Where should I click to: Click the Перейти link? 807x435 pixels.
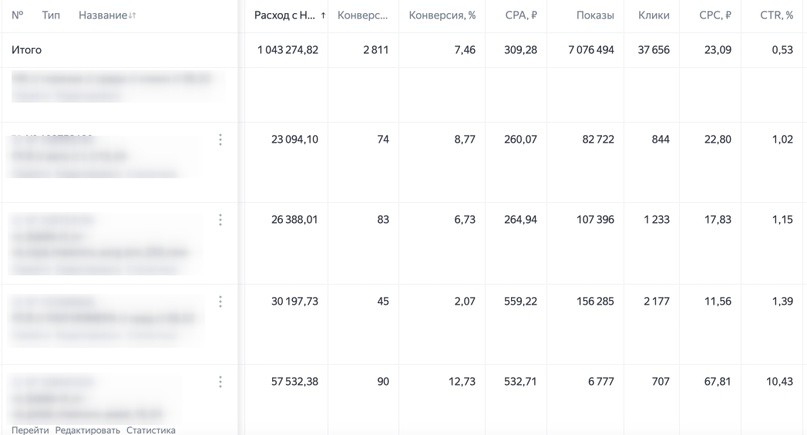(30, 430)
